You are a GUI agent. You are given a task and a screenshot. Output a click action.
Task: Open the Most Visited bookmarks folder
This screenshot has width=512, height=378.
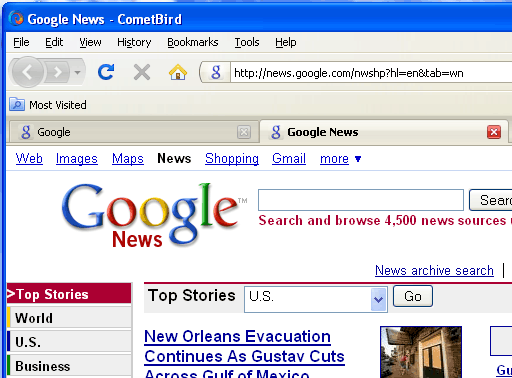[x=48, y=105]
